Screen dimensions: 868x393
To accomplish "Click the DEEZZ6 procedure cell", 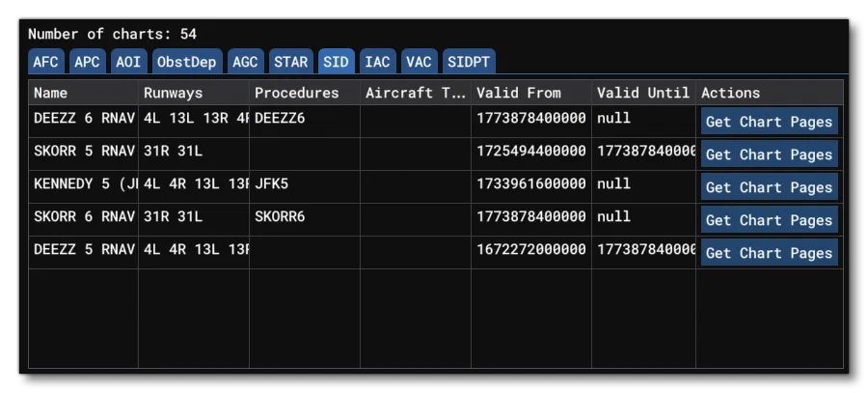I will [x=305, y=122].
